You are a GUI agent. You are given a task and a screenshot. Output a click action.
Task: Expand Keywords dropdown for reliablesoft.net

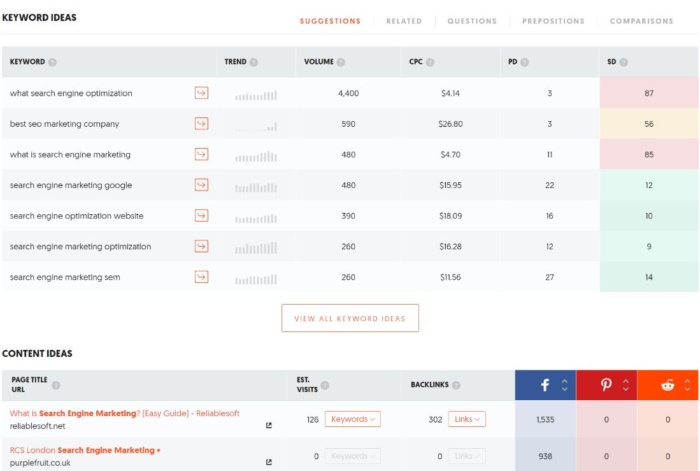coord(353,419)
